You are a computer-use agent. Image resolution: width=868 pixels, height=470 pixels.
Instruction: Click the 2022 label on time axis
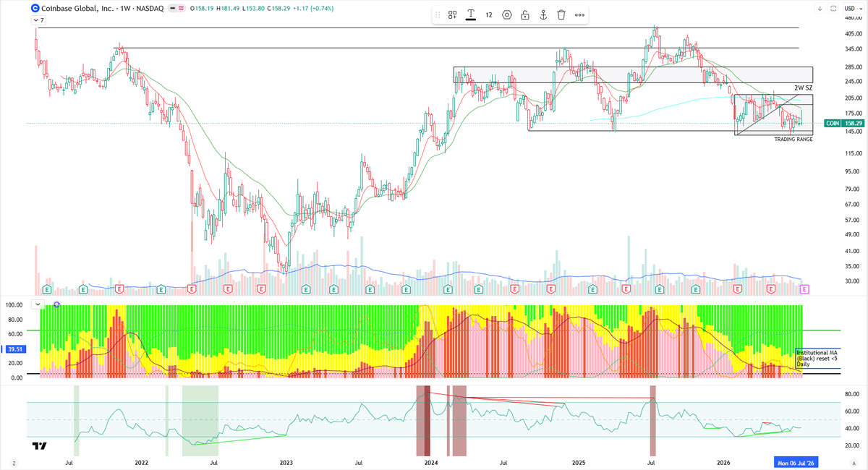(x=141, y=462)
